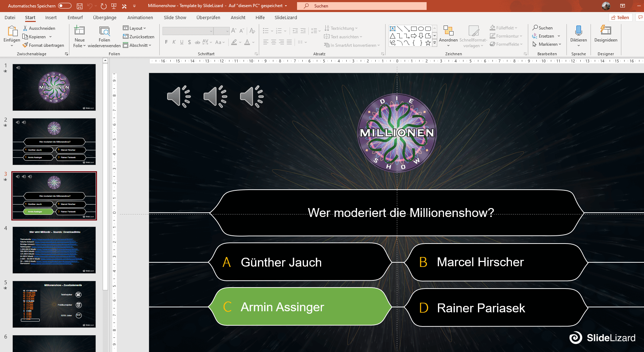
Task: Click the font color A swatch
Action: click(247, 42)
